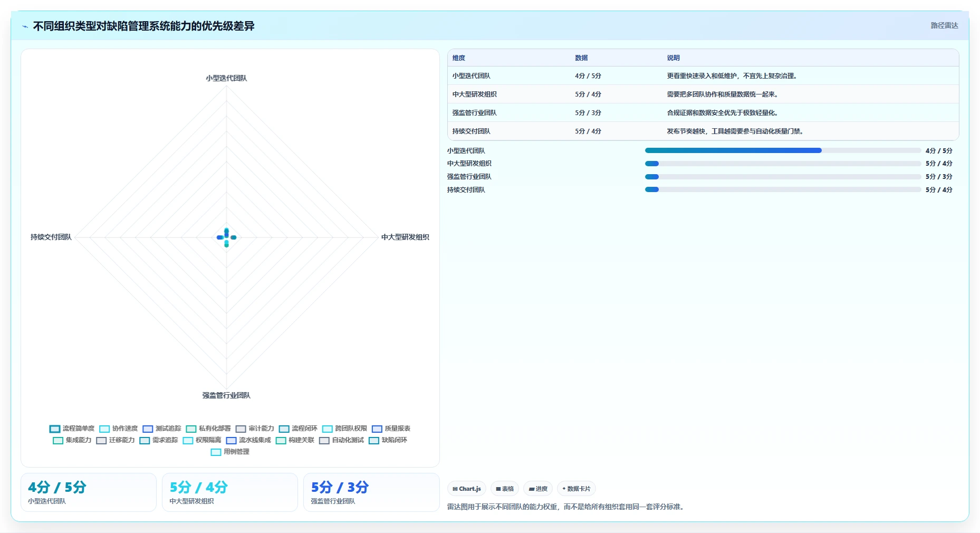Toggle the 流程闭环 legend item
This screenshot has width=980, height=533.
(298, 429)
